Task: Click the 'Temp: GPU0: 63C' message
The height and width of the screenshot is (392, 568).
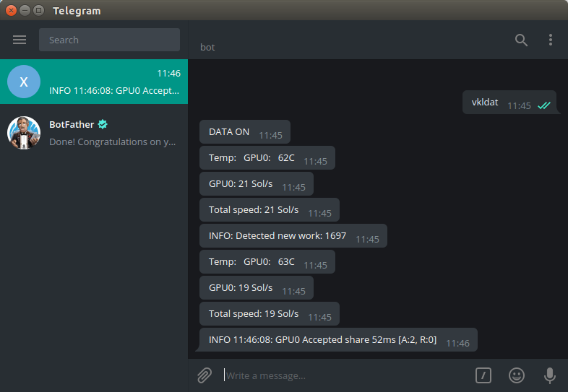Action: click(x=251, y=262)
